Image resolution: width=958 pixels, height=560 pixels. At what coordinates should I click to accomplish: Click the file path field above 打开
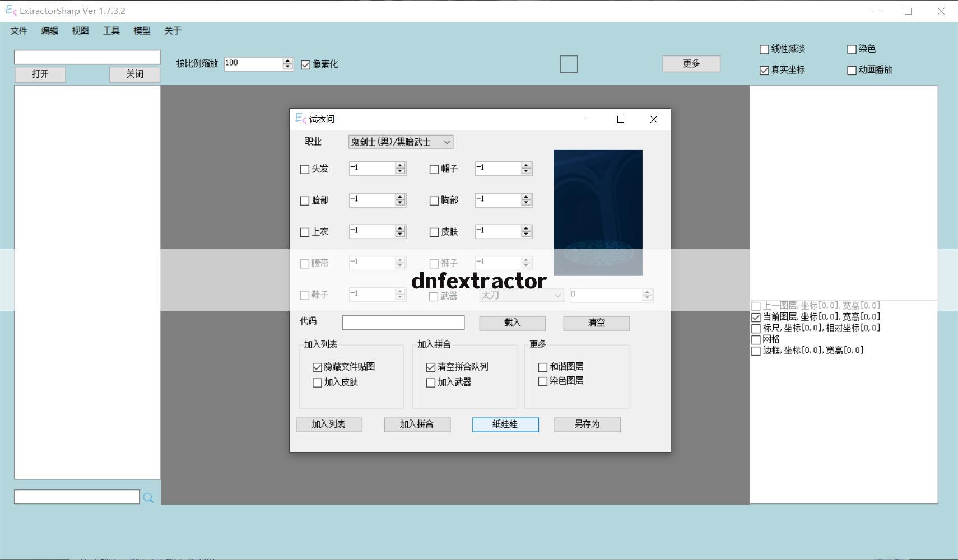click(87, 57)
